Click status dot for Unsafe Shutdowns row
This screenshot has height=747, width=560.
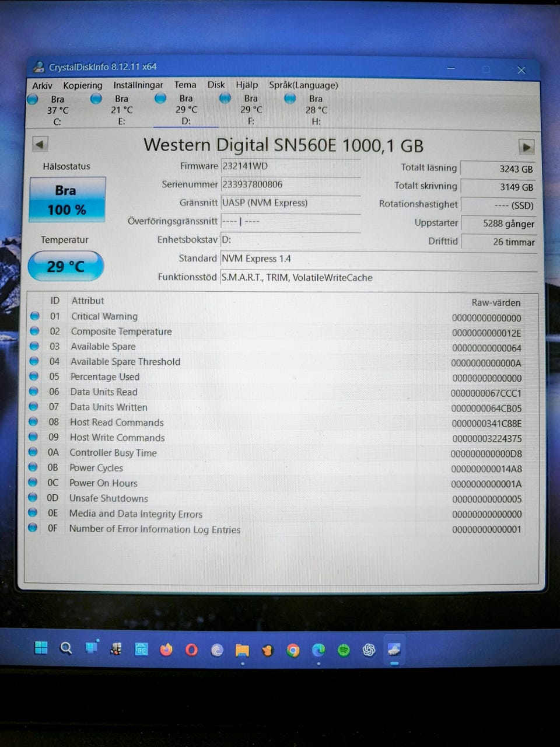[x=33, y=498]
